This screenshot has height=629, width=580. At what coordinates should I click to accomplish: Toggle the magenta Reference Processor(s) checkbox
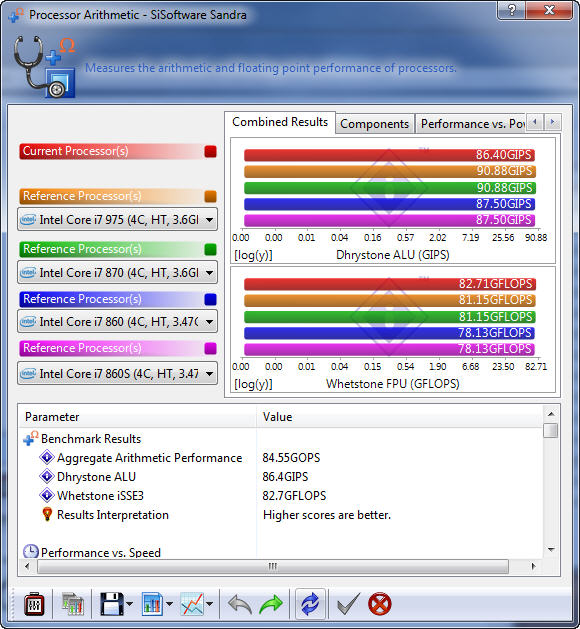tap(211, 348)
